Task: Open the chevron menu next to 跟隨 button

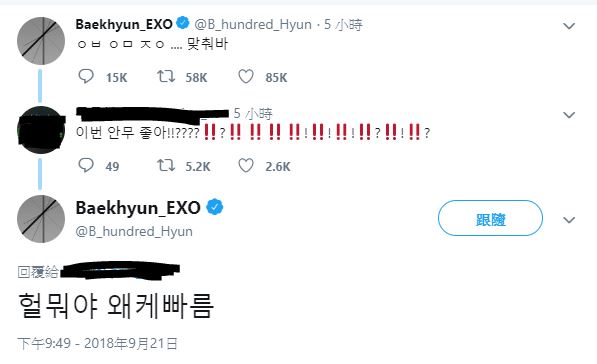Action: pyautogui.click(x=569, y=220)
